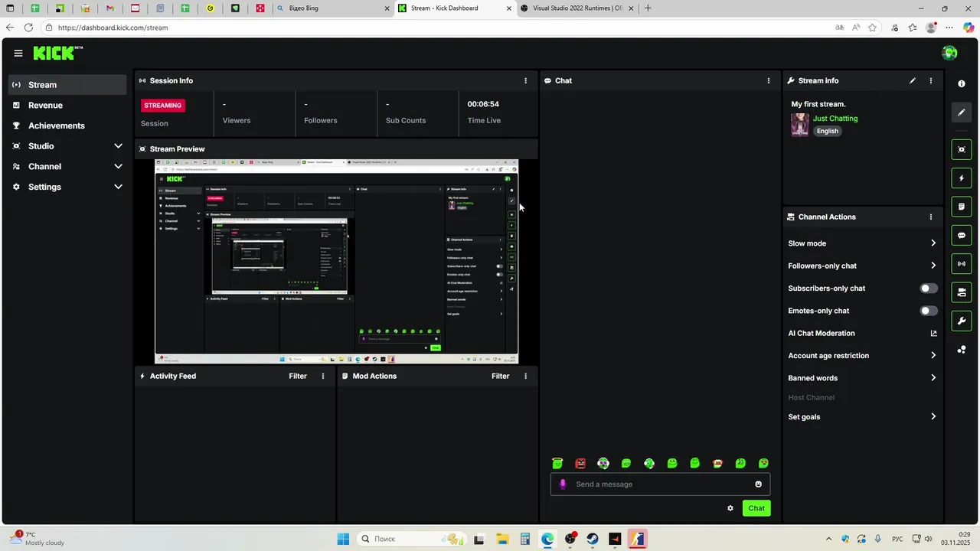Click the pencil icon in right sidebar
980x551 pixels.
coord(962,112)
